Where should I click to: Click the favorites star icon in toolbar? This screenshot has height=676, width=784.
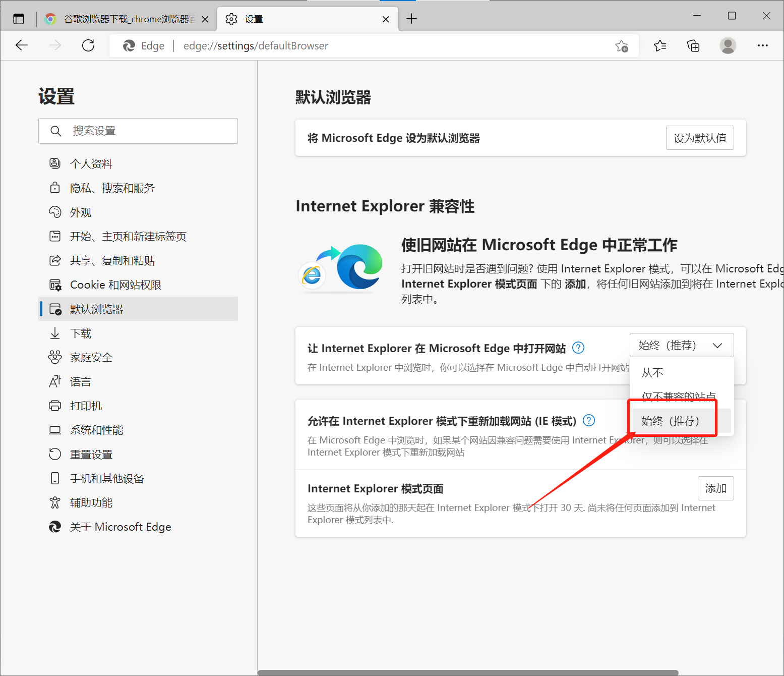(660, 45)
